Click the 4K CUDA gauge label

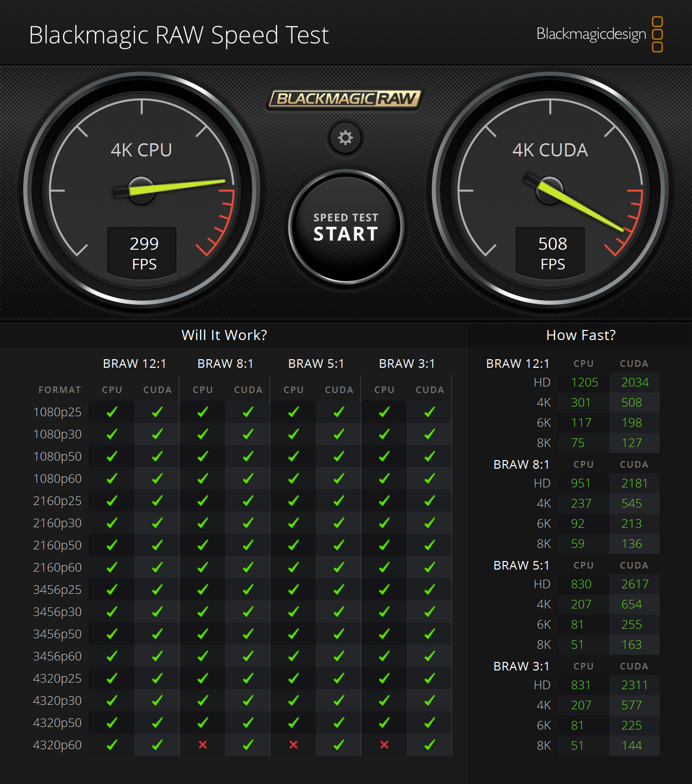point(550,150)
